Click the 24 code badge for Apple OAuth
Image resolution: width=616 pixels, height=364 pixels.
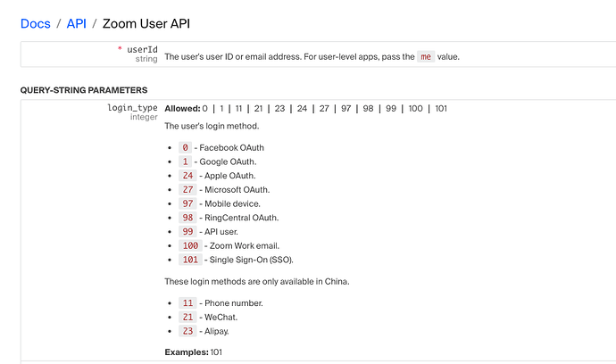[187, 176]
